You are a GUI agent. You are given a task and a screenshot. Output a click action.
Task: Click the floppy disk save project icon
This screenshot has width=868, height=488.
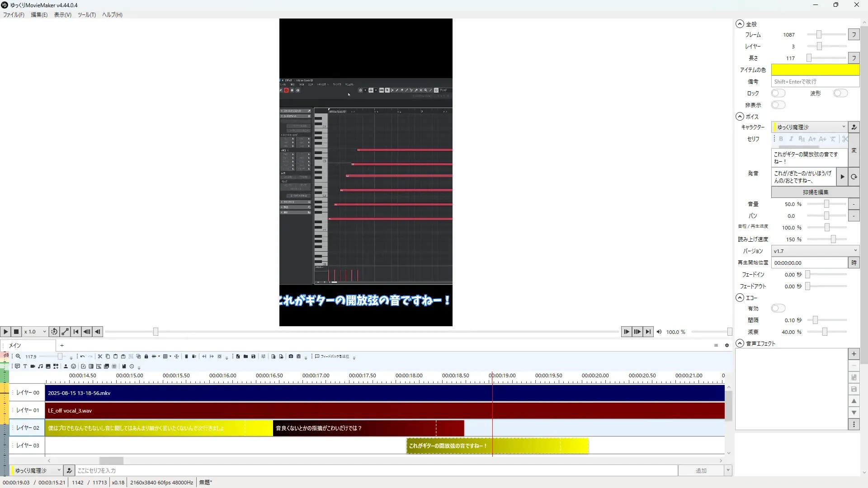[253, 357]
